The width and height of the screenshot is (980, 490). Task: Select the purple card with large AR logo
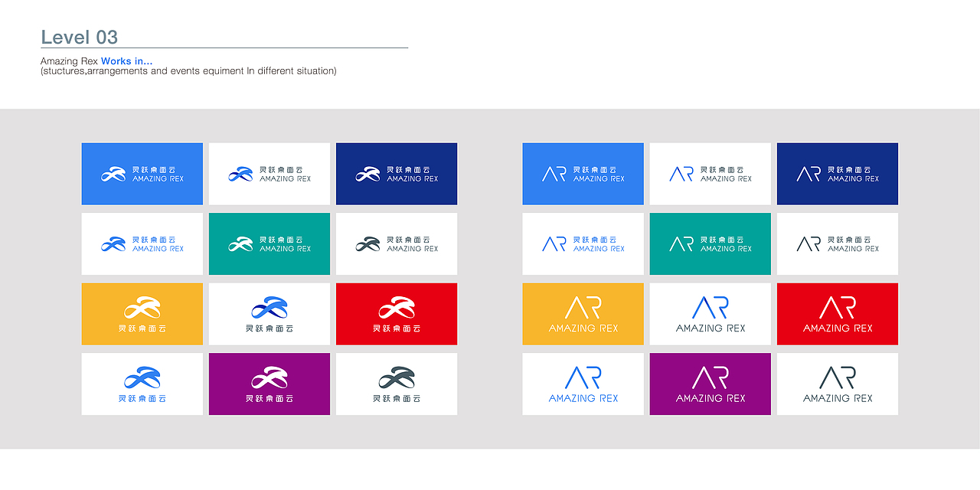[x=710, y=384]
